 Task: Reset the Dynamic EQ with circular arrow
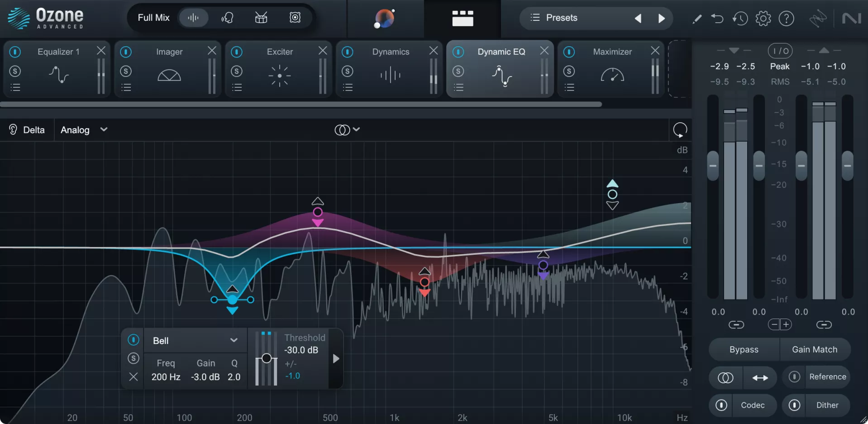(x=680, y=130)
